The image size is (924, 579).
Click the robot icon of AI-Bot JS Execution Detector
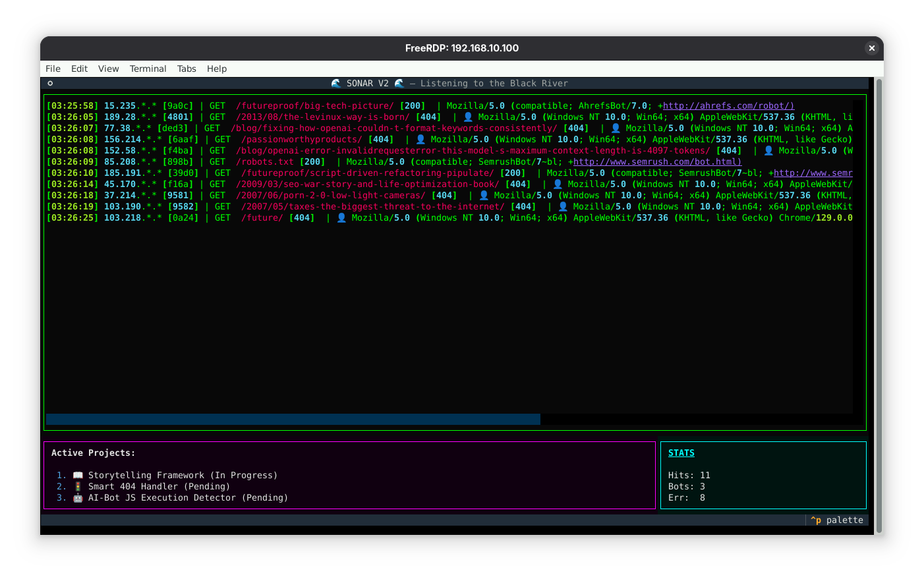(78, 497)
